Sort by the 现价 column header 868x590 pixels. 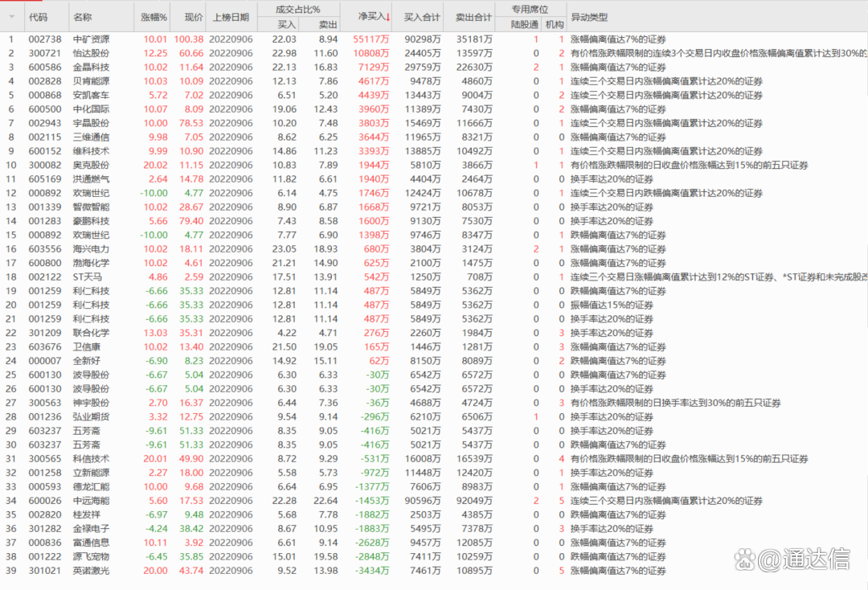(194, 17)
